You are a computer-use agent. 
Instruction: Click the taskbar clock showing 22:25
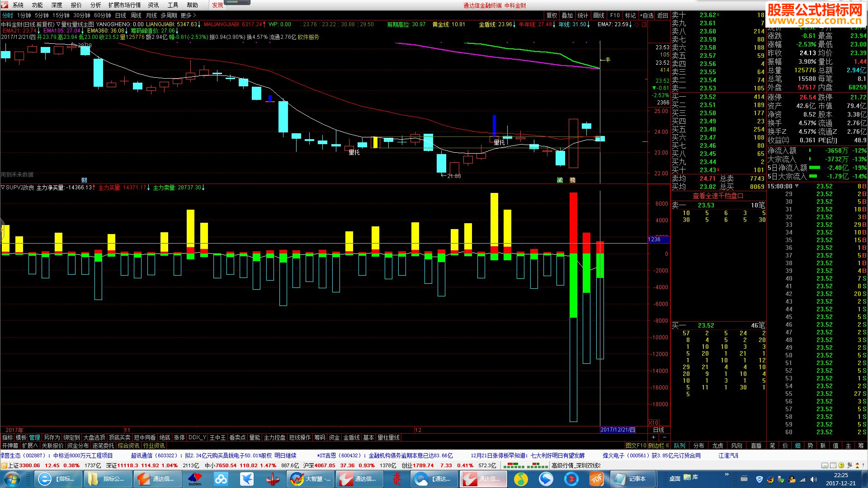click(841, 479)
